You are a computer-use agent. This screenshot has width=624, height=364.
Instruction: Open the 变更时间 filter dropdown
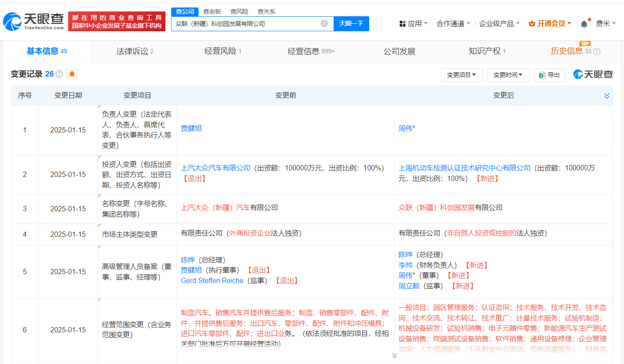(508, 75)
